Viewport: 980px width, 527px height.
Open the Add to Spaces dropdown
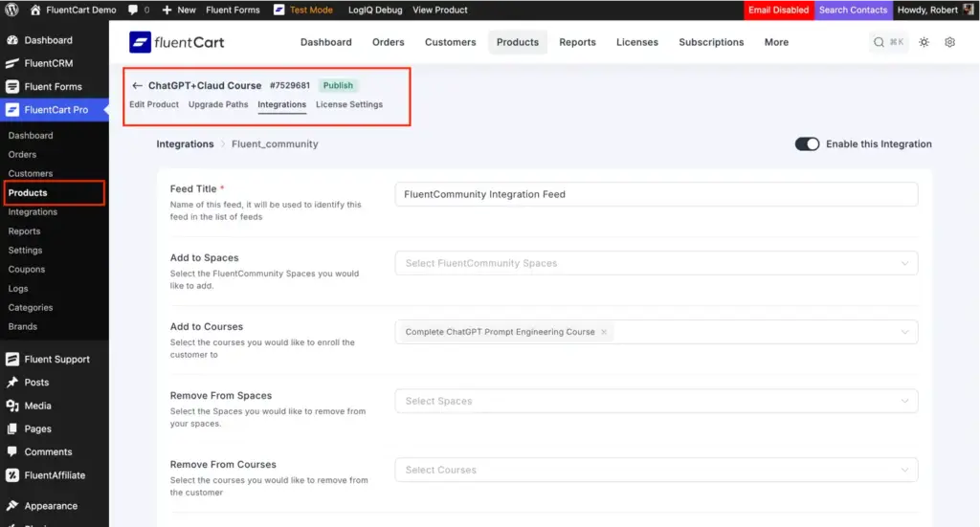click(657, 263)
